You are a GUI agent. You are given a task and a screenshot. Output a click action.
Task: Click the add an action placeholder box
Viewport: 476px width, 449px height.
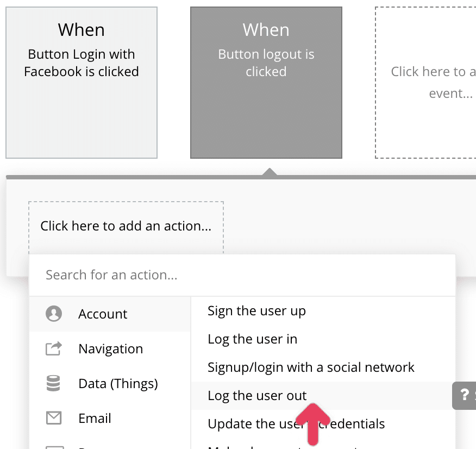click(126, 226)
